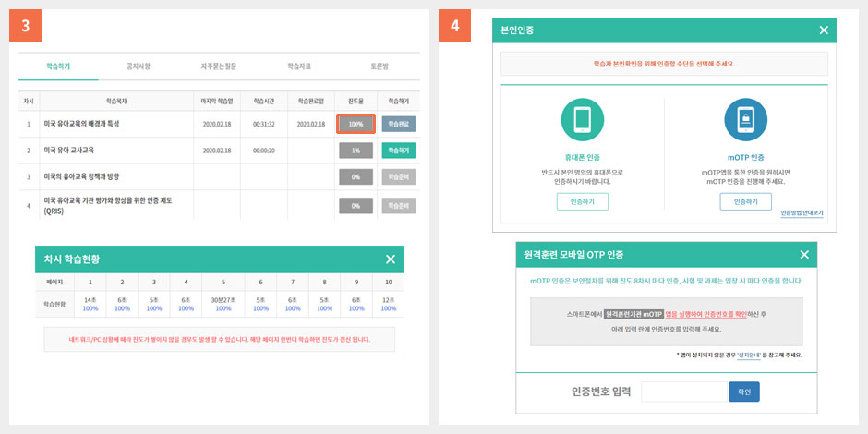Switch to the 공지사항 tab
Viewport: 868px width, 434px height.
point(138,66)
